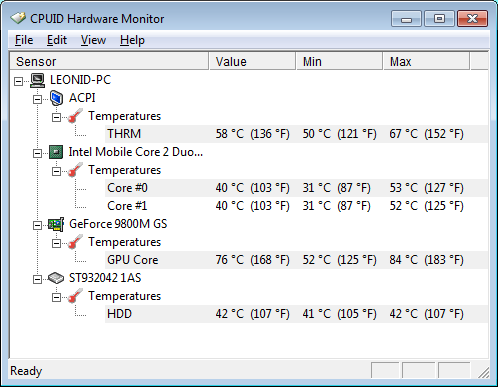Viewport: 498px width, 387px height.
Task: Click Core #1 max 52 °C (125 °F)
Action: [x=426, y=206]
